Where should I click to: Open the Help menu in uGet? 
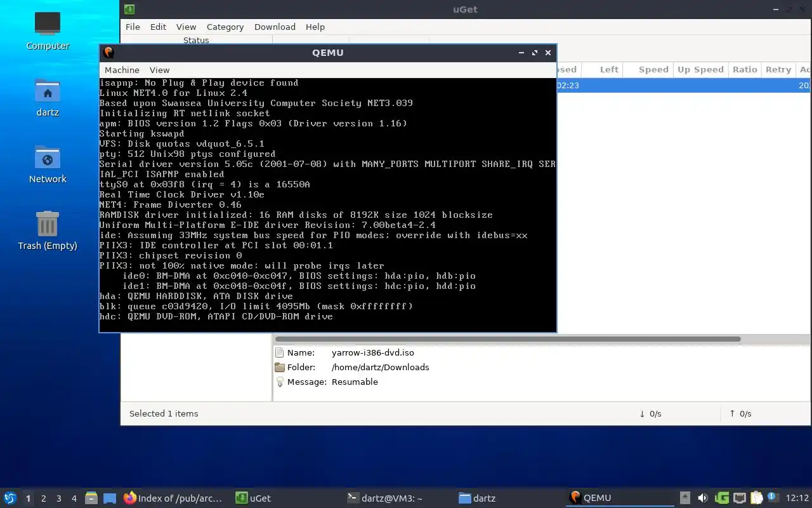click(x=315, y=27)
